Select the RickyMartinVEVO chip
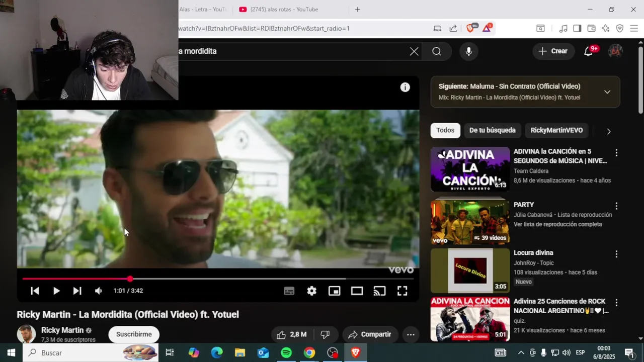644x362 pixels. (x=556, y=130)
